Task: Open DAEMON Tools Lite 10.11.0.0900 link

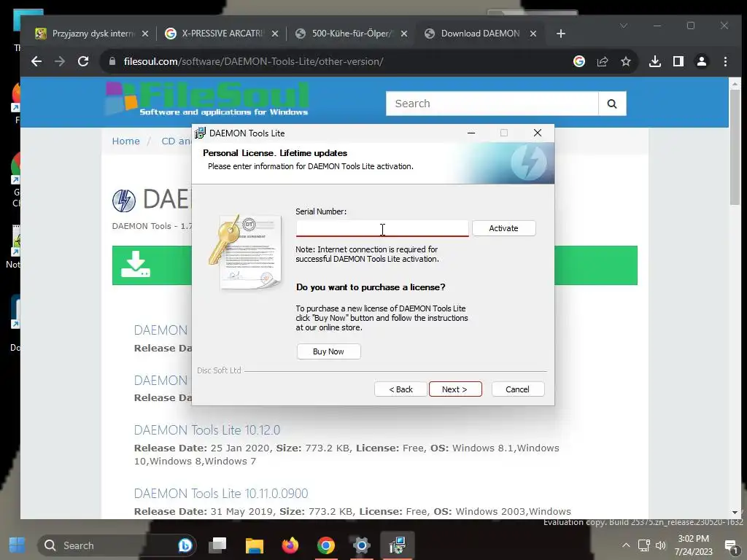Action: [x=221, y=494]
